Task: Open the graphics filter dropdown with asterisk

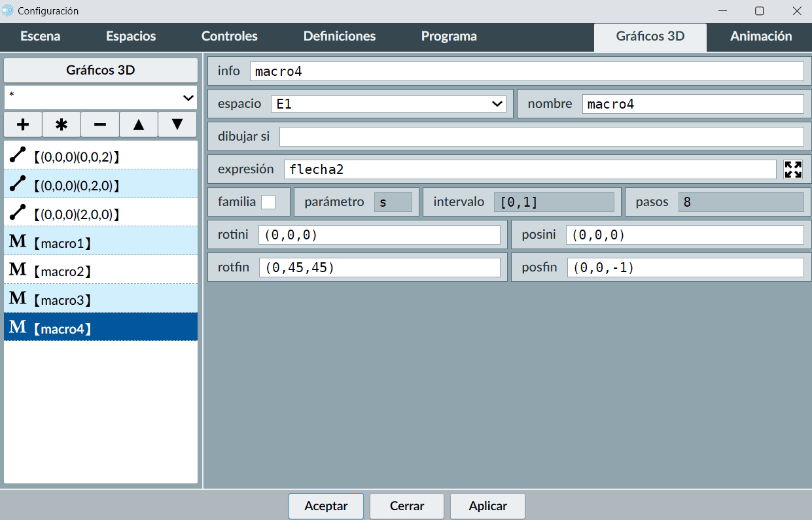Action: 101,97
